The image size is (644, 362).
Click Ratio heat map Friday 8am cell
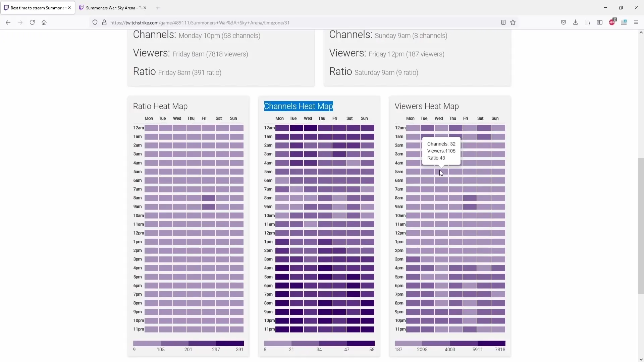point(208,198)
